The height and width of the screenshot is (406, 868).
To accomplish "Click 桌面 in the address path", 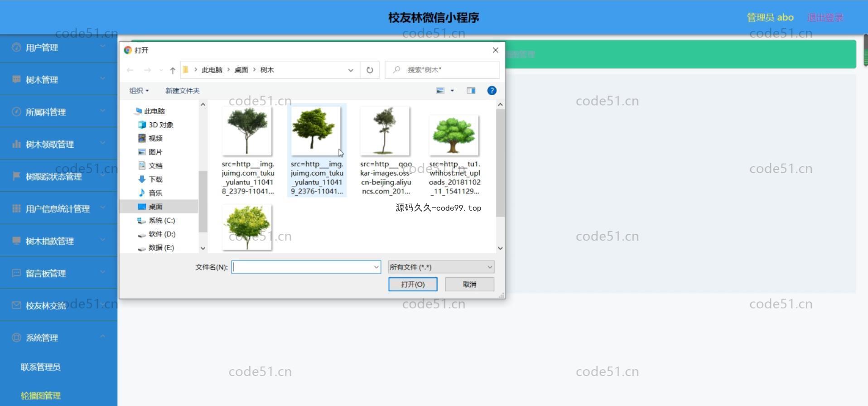I will click(x=241, y=70).
